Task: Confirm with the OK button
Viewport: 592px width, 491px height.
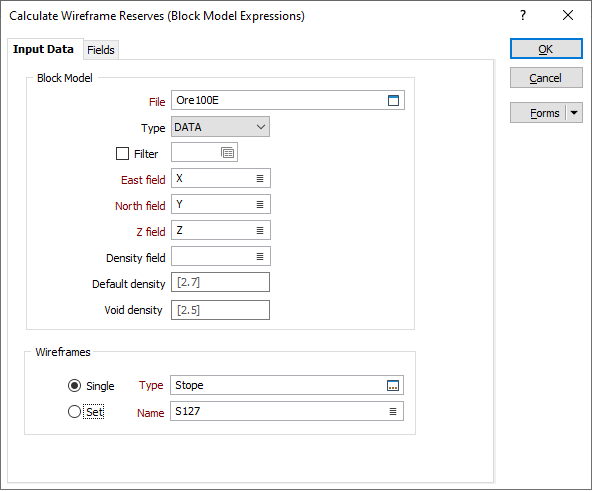Action: point(546,49)
